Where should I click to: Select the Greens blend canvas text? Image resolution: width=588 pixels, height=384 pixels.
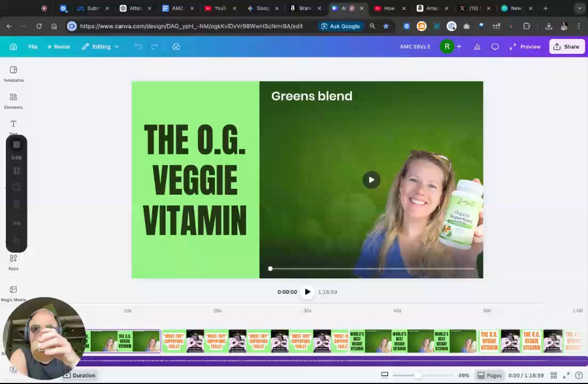pos(312,96)
